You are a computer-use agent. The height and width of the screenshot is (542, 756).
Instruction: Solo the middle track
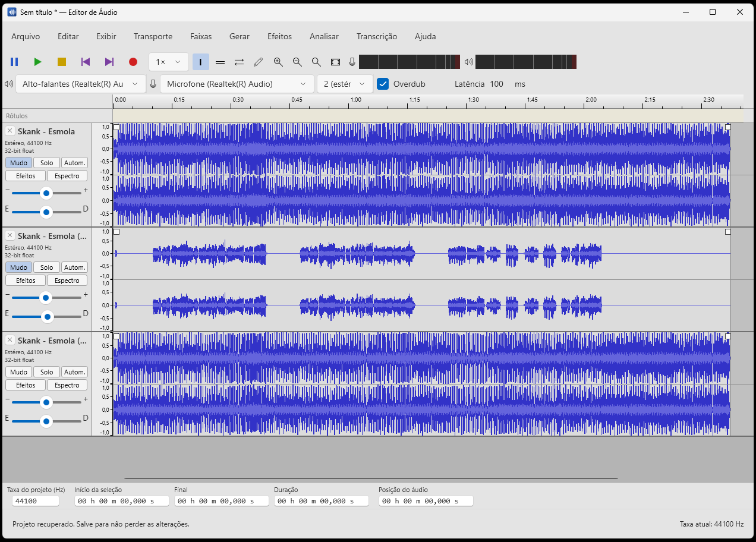47,267
